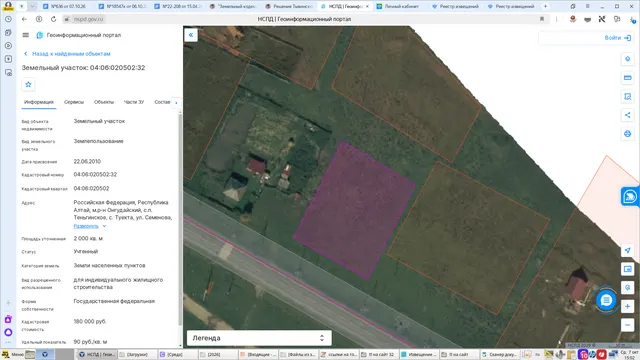Switch to the Объекты tab

[x=104, y=102]
